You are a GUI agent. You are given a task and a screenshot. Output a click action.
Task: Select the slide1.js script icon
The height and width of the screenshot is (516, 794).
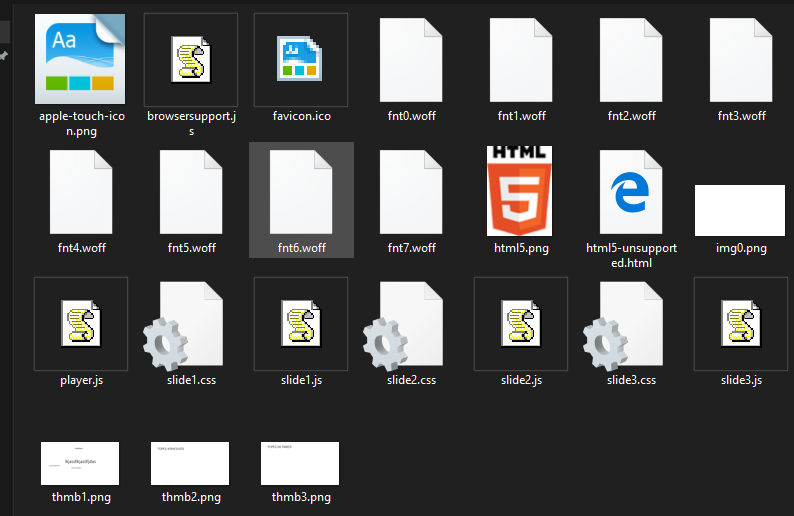point(301,324)
